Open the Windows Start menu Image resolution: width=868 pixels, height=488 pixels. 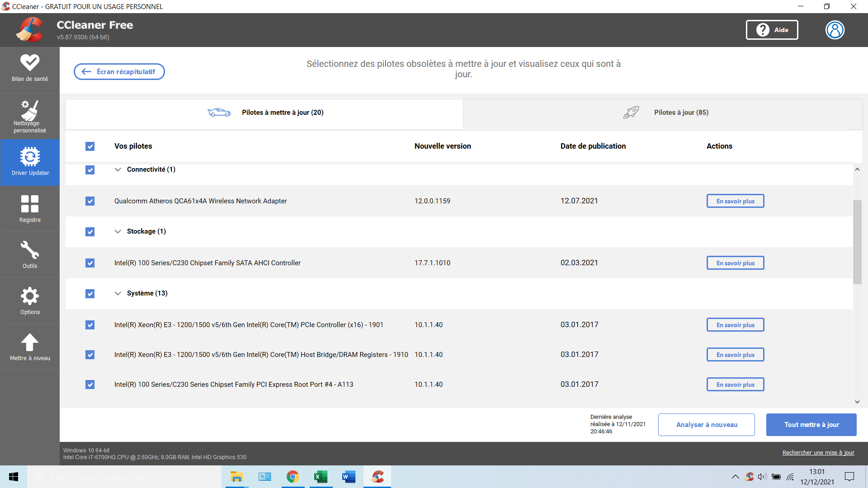pyautogui.click(x=14, y=477)
